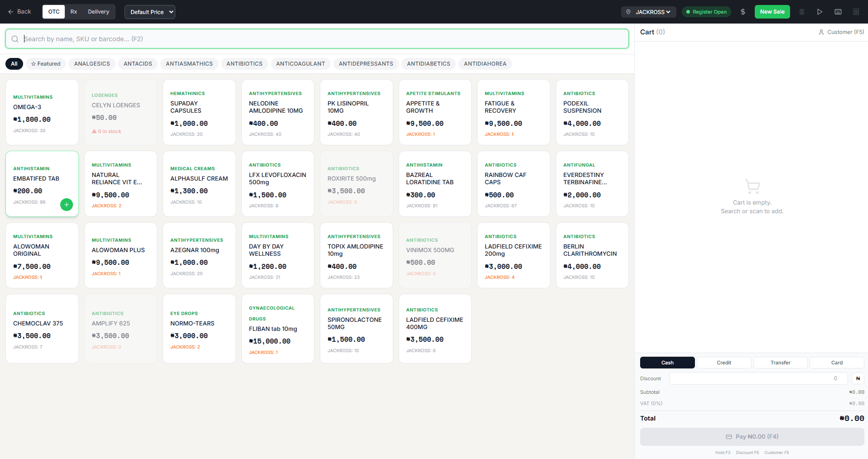Viewport: 868px width, 459px height.
Task: Select FLIBAN tab 10mg card
Action: click(278, 329)
